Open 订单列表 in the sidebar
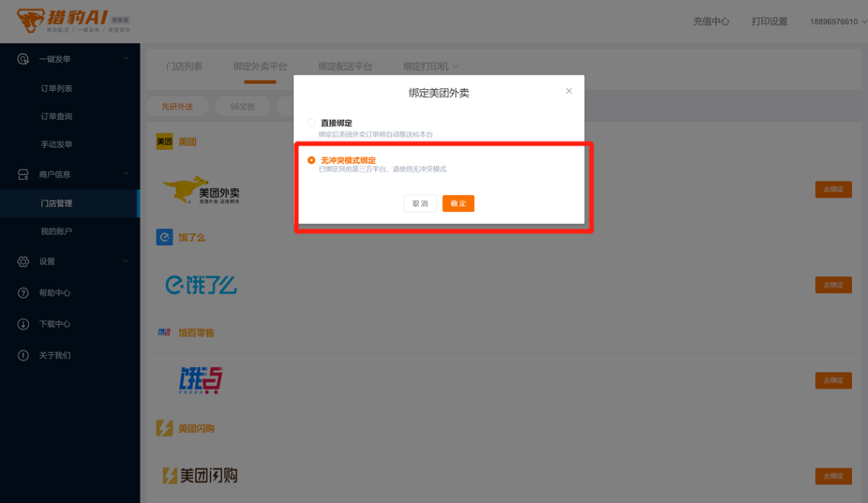This screenshot has width=868, height=503. click(56, 88)
